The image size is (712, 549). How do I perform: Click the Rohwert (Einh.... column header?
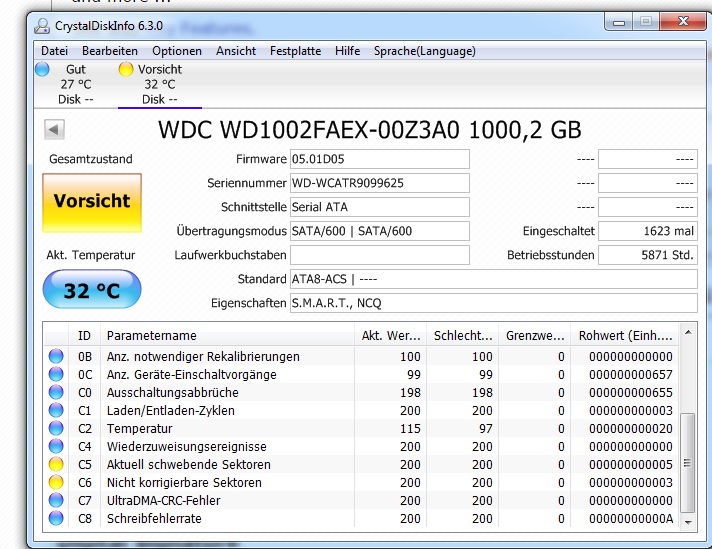(x=625, y=336)
